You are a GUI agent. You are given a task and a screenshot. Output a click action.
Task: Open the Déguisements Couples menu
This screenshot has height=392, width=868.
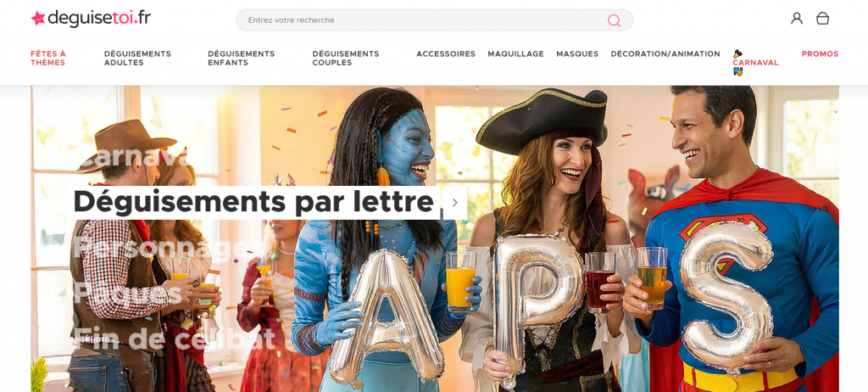coord(346,59)
